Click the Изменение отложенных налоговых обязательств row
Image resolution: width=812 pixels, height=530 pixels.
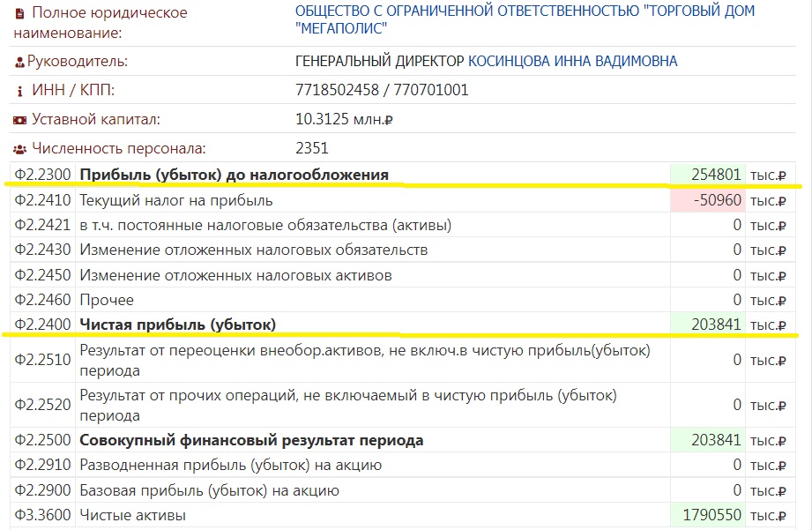point(253,250)
